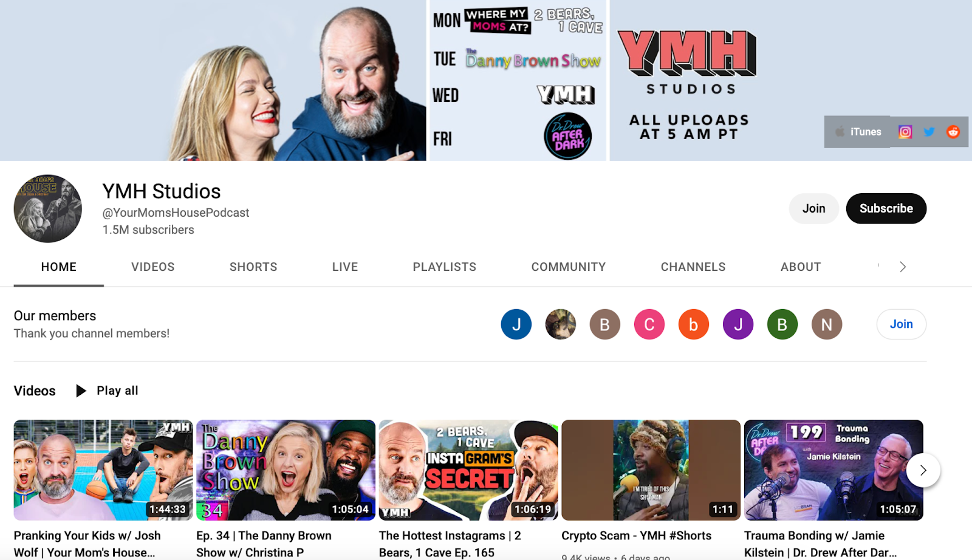Open the Ep. 34 Danny Brown Show title
Viewport: 972px width, 560px height.
click(264, 544)
